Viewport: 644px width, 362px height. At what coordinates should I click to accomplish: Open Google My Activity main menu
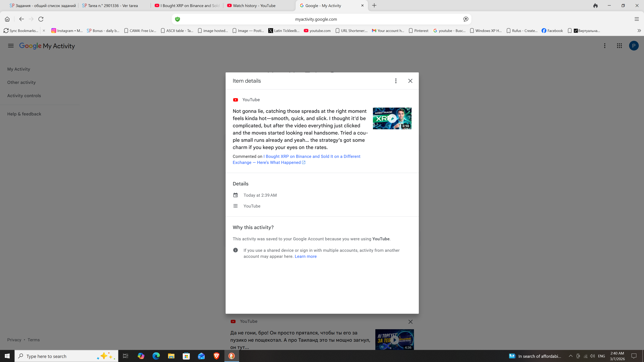click(x=11, y=46)
